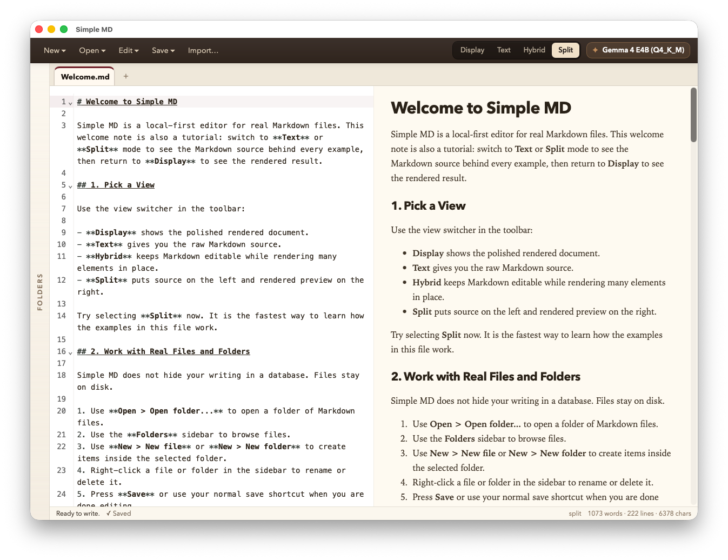Click rendered item 'Right-click a file or folder in the sidebar'

[533, 482]
